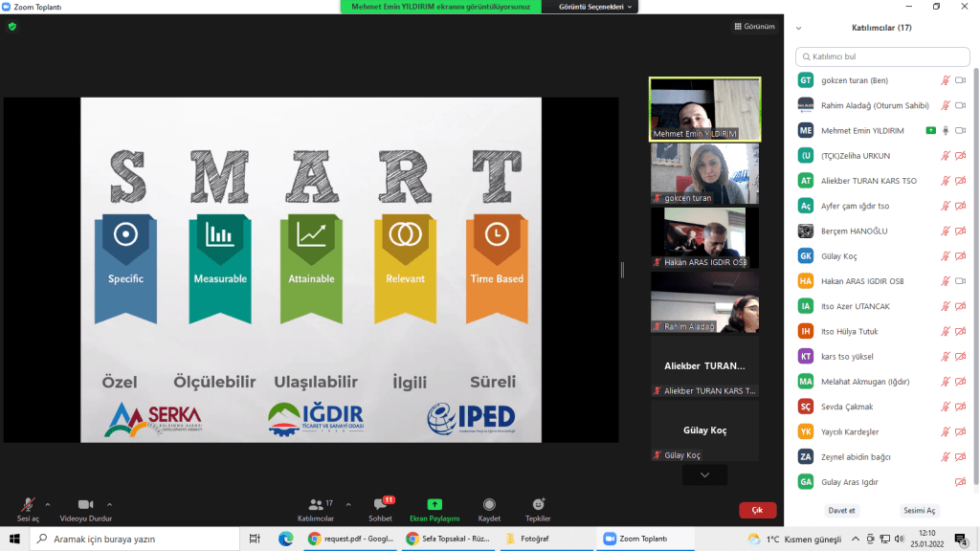The height and width of the screenshot is (551, 980).
Task: Click the green encryption shield icon
Action: click(12, 27)
